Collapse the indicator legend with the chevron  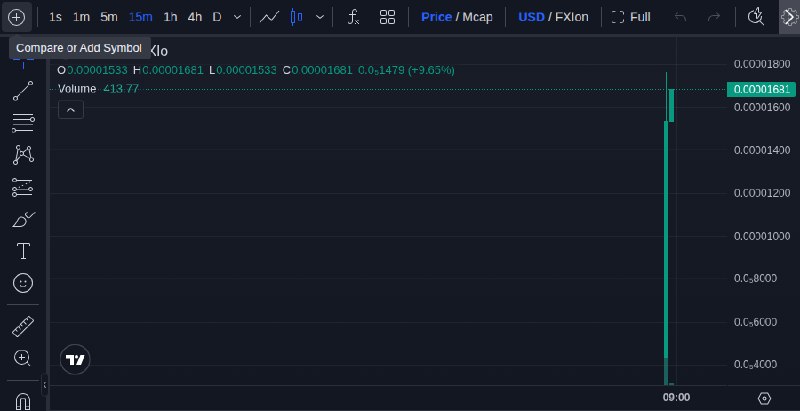[x=71, y=110]
